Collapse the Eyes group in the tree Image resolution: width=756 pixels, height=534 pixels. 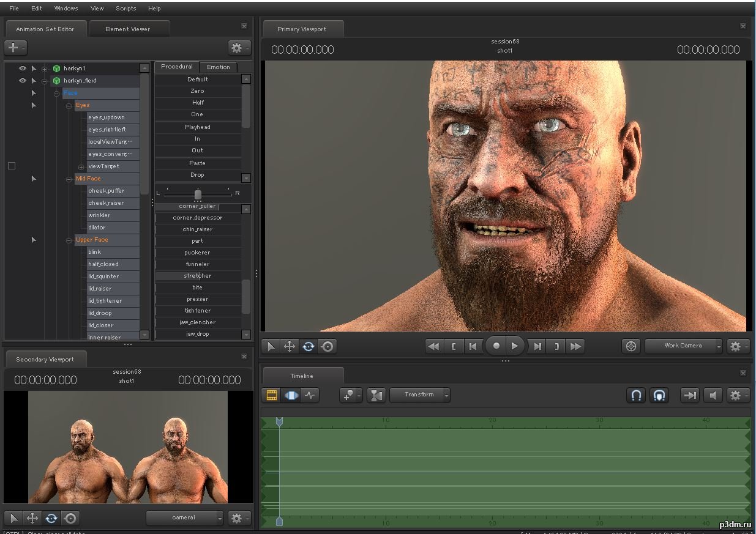[x=69, y=106]
